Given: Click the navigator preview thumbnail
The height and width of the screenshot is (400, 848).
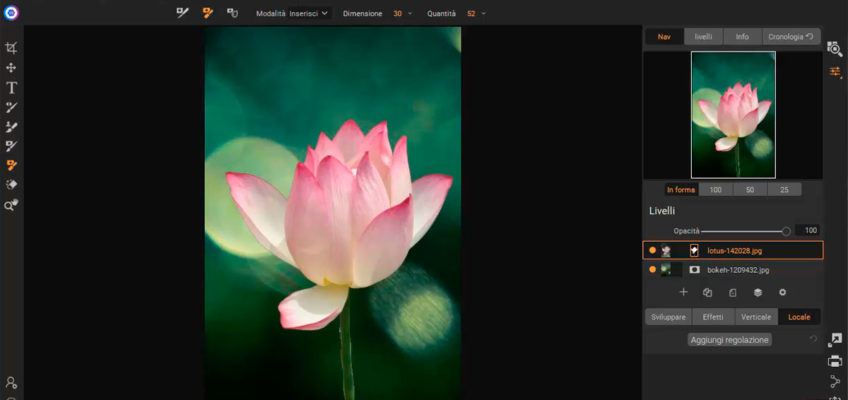Looking at the screenshot, I should coord(733,115).
